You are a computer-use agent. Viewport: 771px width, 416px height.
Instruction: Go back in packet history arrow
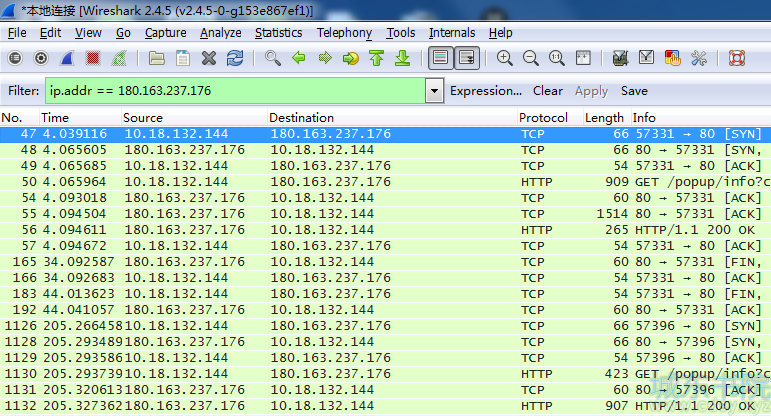(298, 59)
